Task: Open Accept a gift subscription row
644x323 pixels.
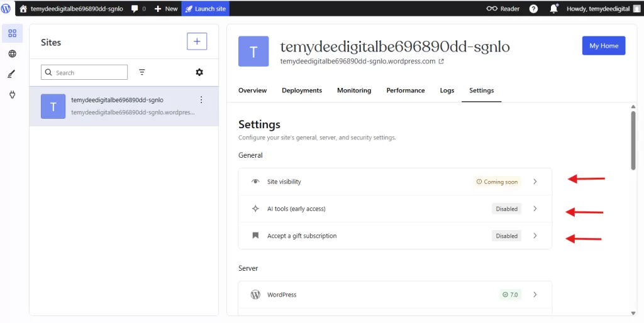Action: 395,236
